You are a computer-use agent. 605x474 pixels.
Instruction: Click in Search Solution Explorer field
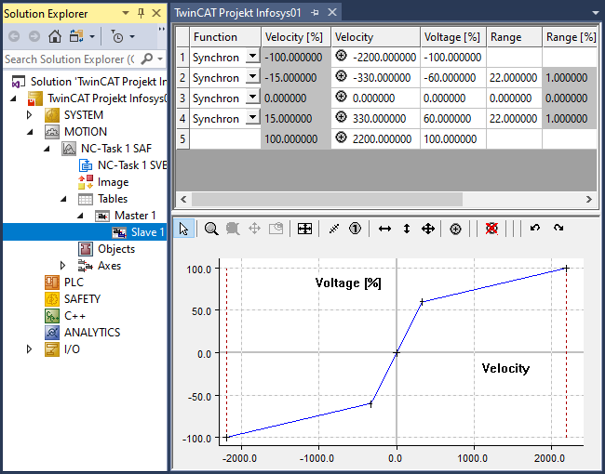point(71,59)
